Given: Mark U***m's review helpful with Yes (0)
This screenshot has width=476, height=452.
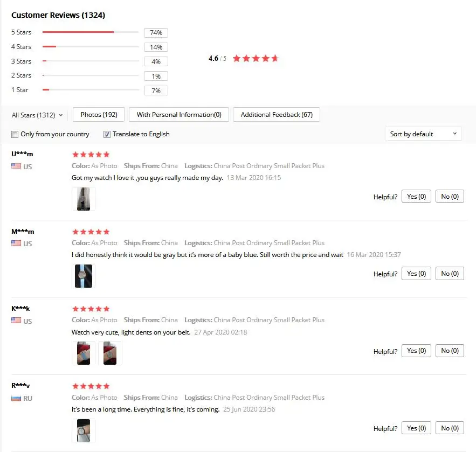Looking at the screenshot, I should point(416,197).
